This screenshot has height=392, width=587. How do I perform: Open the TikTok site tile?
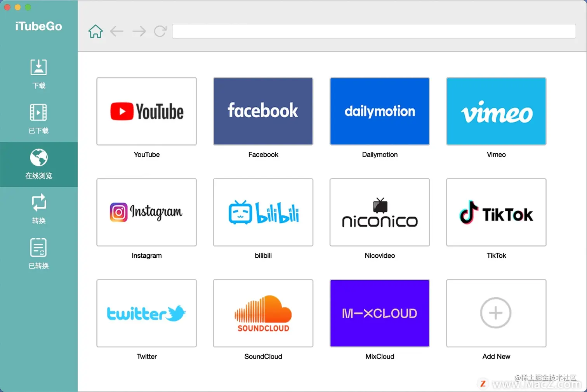point(496,212)
